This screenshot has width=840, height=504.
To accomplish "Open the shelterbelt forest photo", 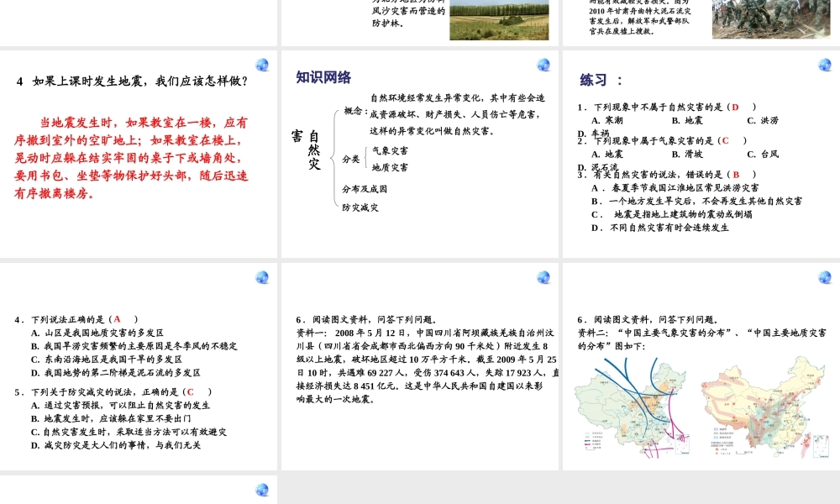I will [499, 20].
